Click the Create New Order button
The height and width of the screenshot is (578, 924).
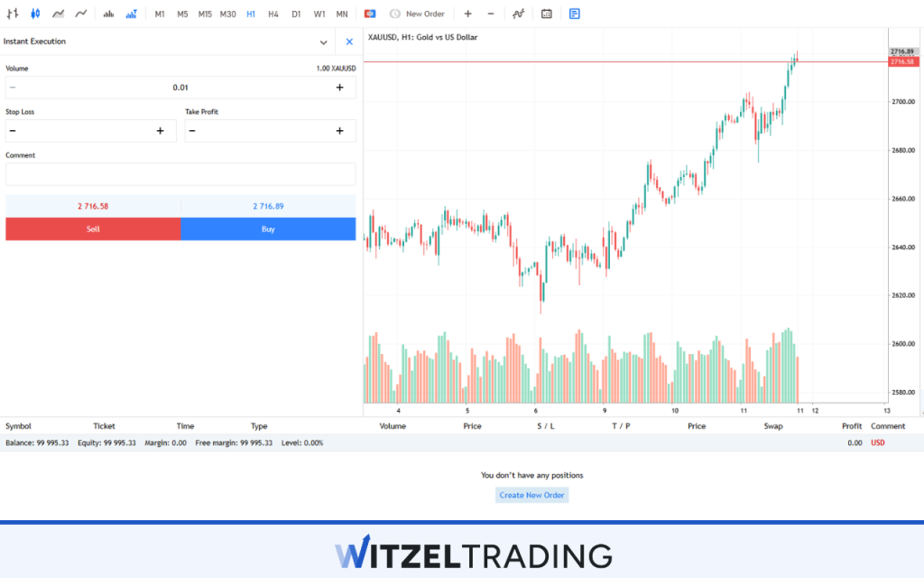(531, 494)
